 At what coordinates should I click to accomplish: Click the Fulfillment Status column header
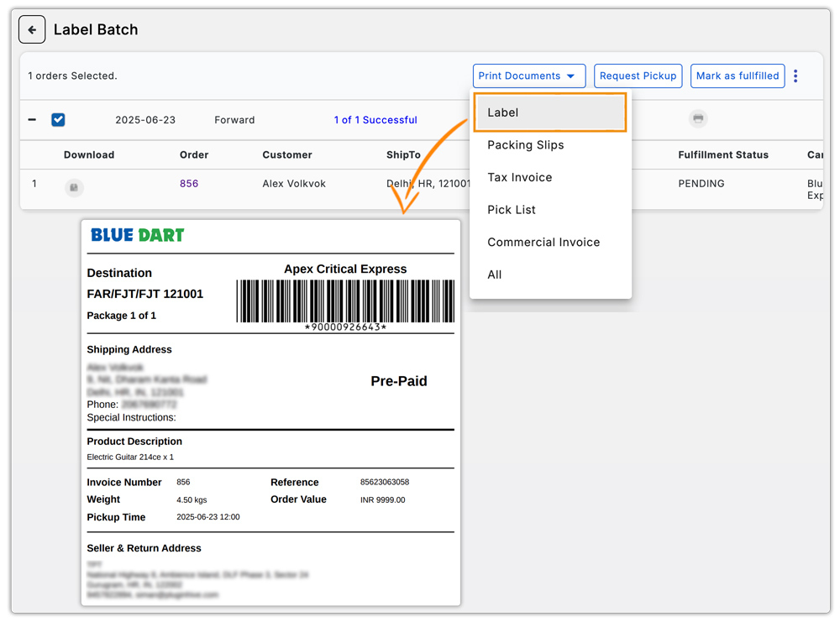(x=723, y=154)
